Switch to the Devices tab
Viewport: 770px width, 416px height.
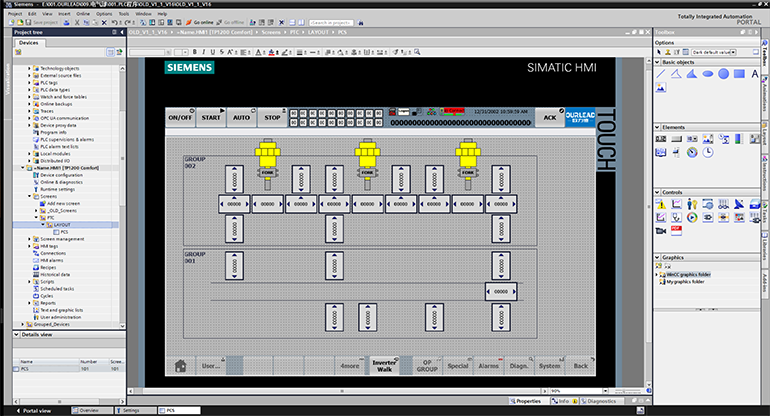click(28, 43)
